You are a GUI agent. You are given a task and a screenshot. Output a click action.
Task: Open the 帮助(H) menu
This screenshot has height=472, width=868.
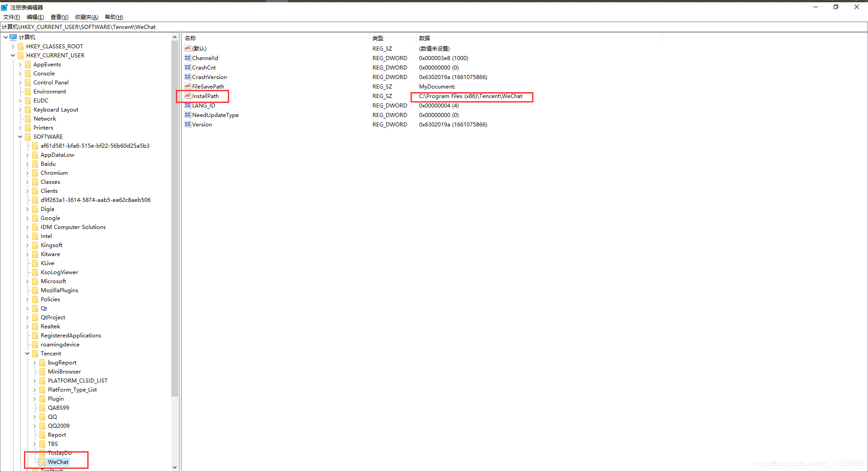(x=114, y=17)
